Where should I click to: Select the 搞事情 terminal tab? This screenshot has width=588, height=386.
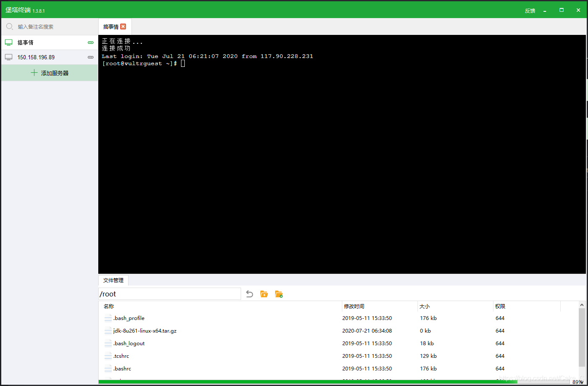click(x=115, y=26)
